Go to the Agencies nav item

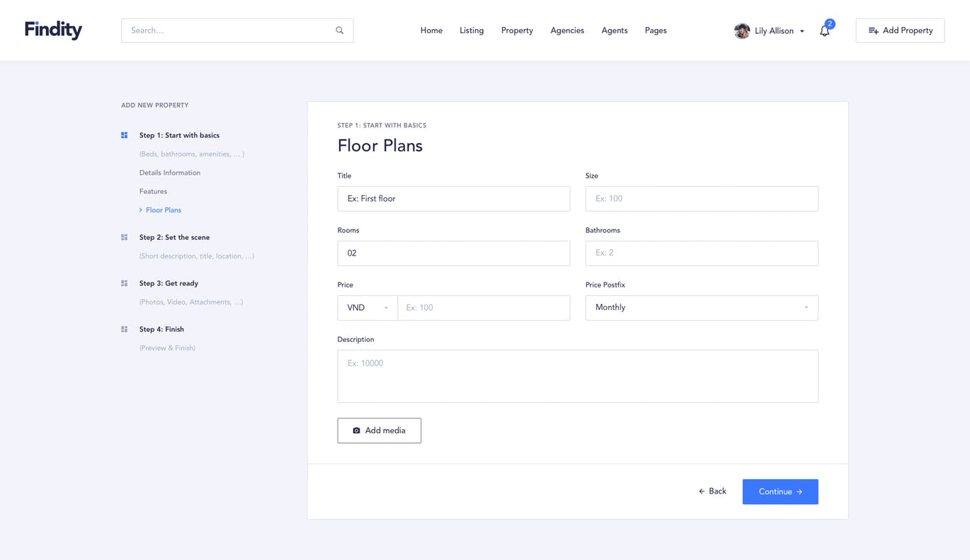567,30
